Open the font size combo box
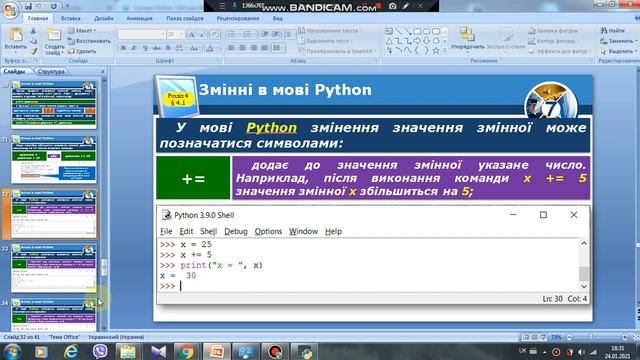Viewport: 640px width, 360px height. [x=176, y=35]
